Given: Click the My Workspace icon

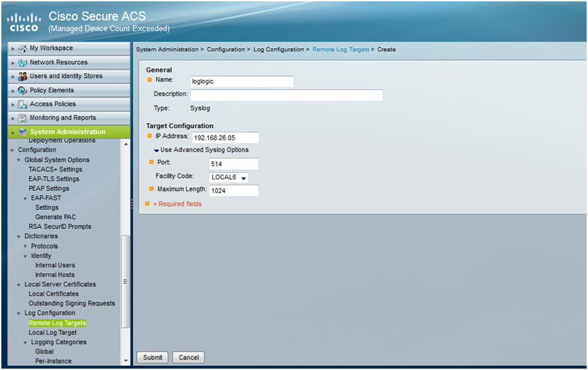Looking at the screenshot, I should tap(22, 49).
